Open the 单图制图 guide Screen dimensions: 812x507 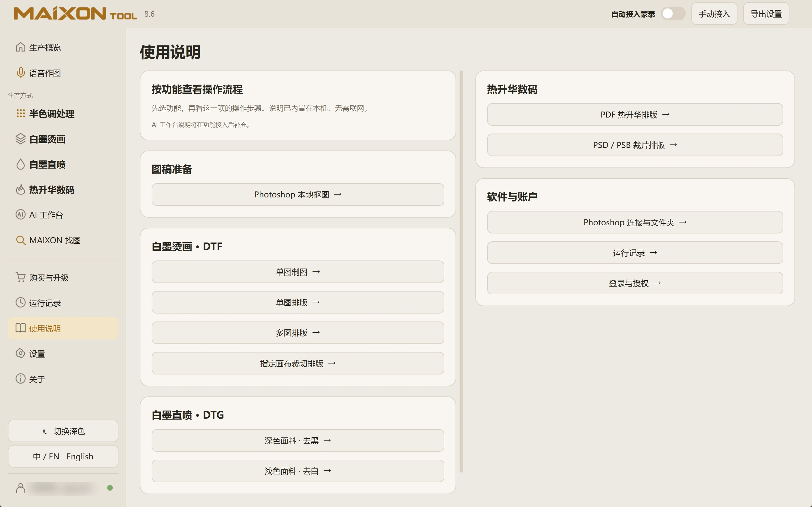pyautogui.click(x=298, y=272)
